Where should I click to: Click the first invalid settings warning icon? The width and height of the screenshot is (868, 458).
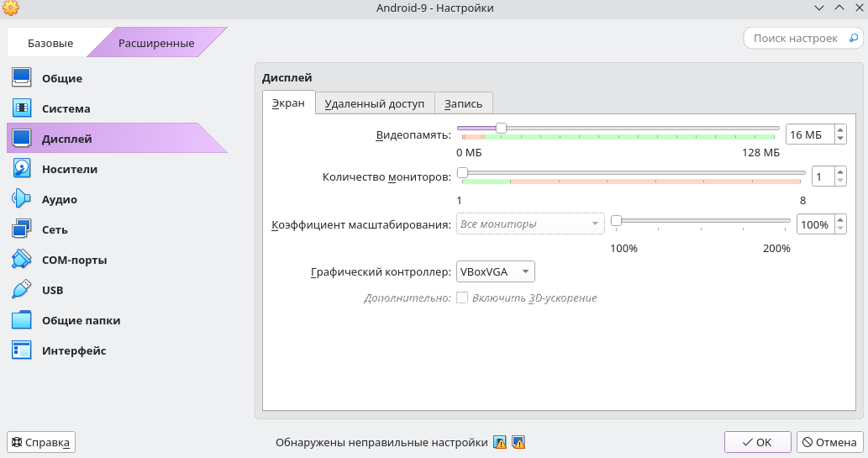tap(500, 442)
